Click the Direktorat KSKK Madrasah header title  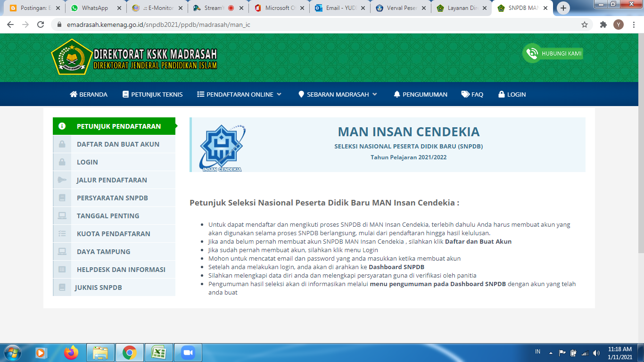155,54
